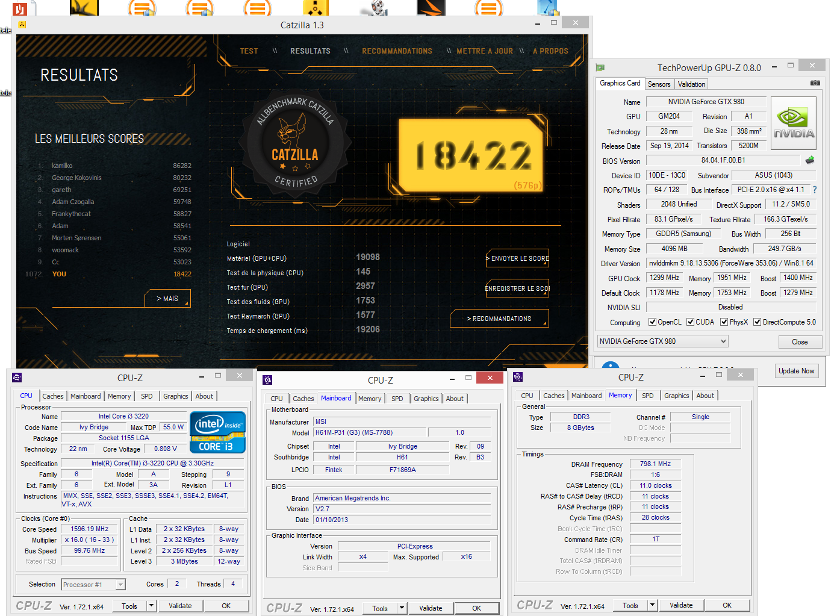Click the mainboard Model field H61M-P31
The image size is (840, 616).
[370, 432]
